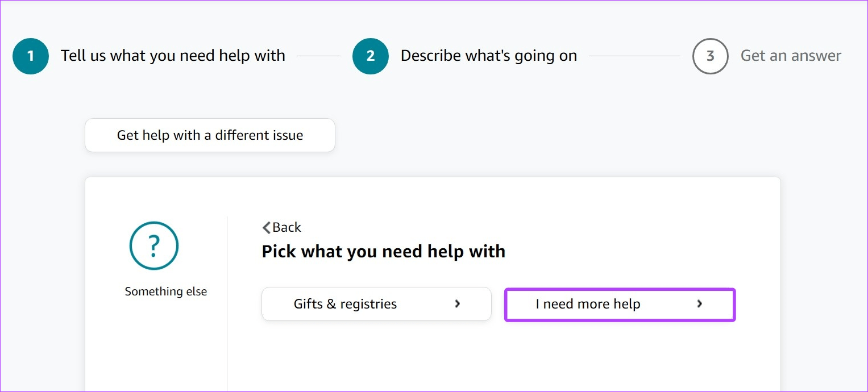The height and width of the screenshot is (392, 868).
Task: Click the step 1 circle icon
Action: tap(31, 56)
